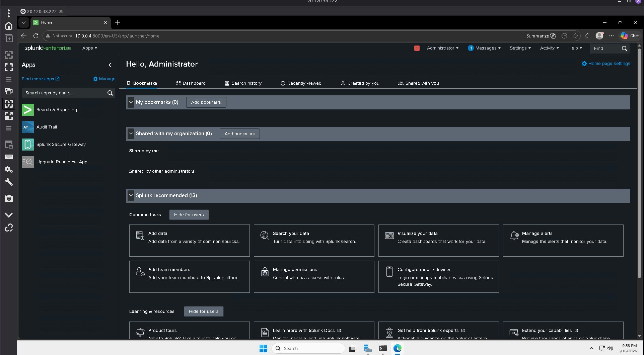The height and width of the screenshot is (355, 644).
Task: Click the Add team members icon
Action: coord(140,272)
